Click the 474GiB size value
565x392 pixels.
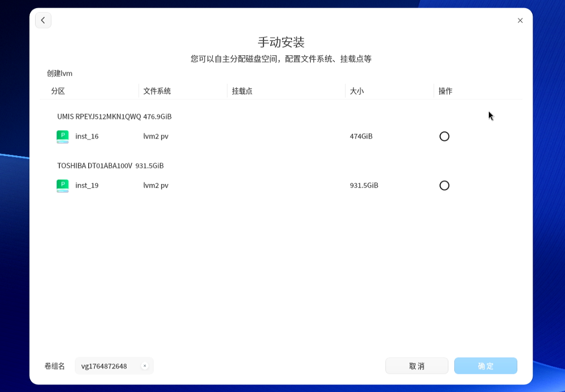(361, 136)
